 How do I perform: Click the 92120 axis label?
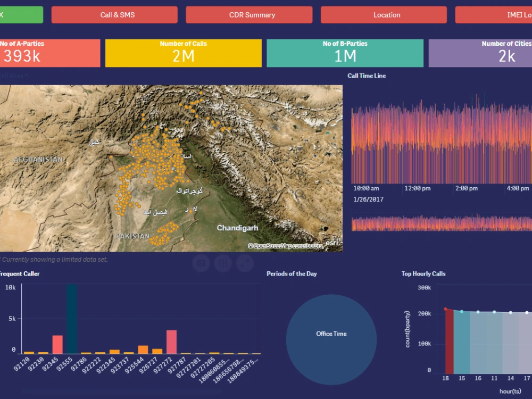22,364
